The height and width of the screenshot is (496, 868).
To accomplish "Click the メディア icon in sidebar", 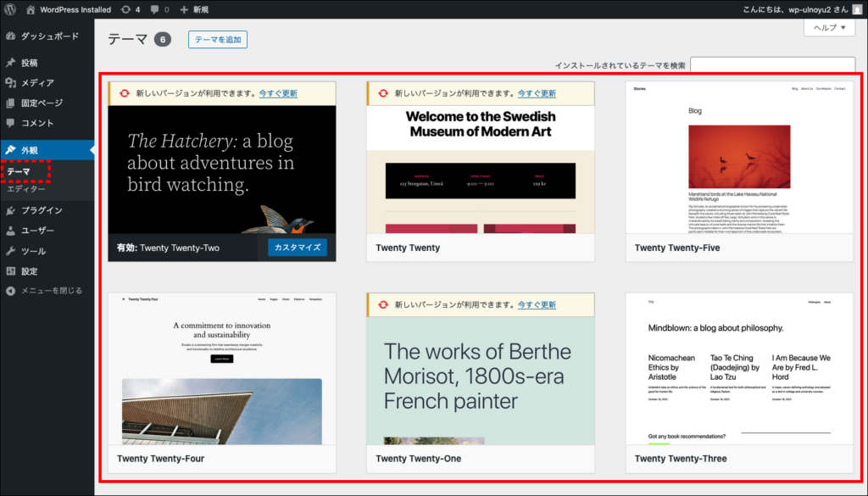I will point(10,83).
